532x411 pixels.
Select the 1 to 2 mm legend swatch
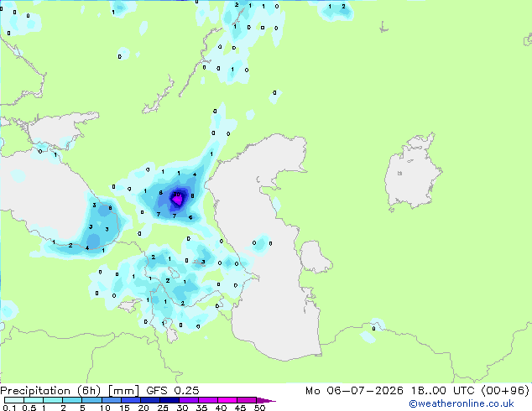(x=53, y=400)
